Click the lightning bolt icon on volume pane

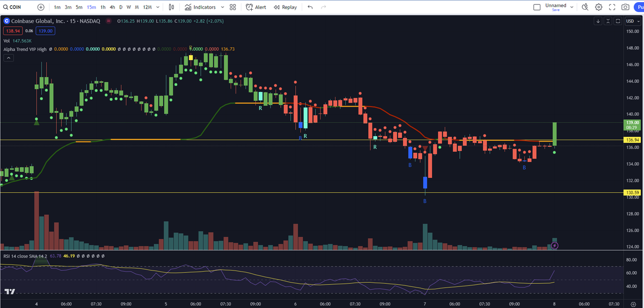555,245
